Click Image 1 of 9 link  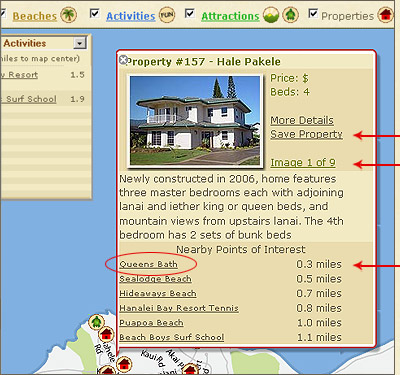(x=303, y=162)
